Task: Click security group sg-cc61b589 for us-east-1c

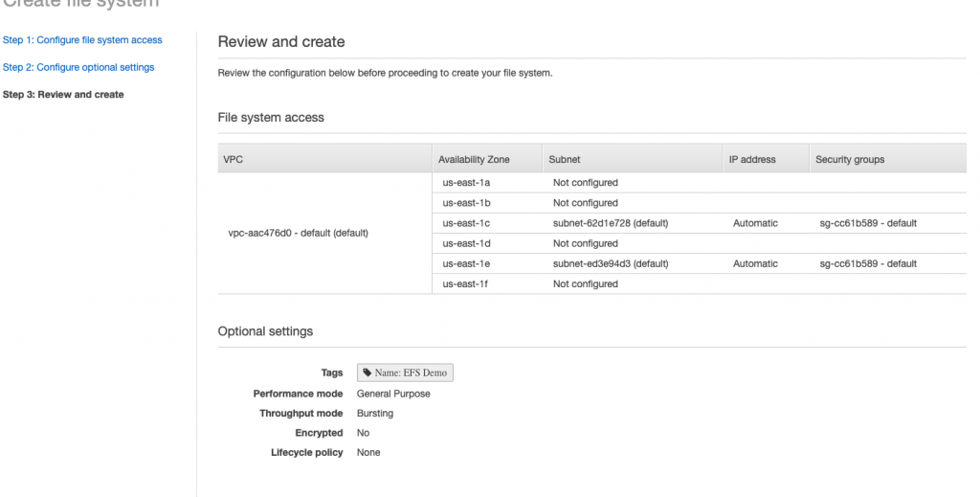Action: (868, 223)
